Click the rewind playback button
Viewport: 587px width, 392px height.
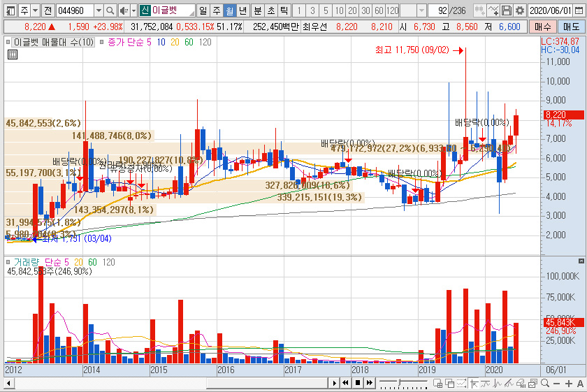tap(345, 383)
